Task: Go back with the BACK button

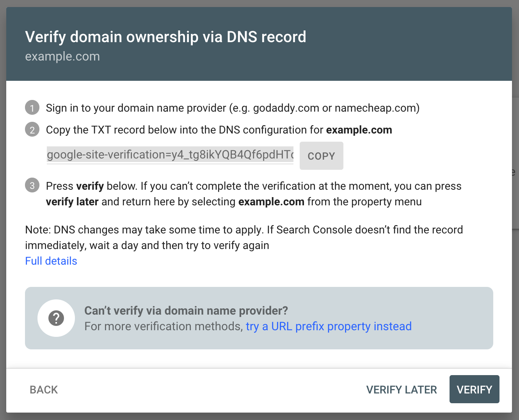Action: [44, 390]
